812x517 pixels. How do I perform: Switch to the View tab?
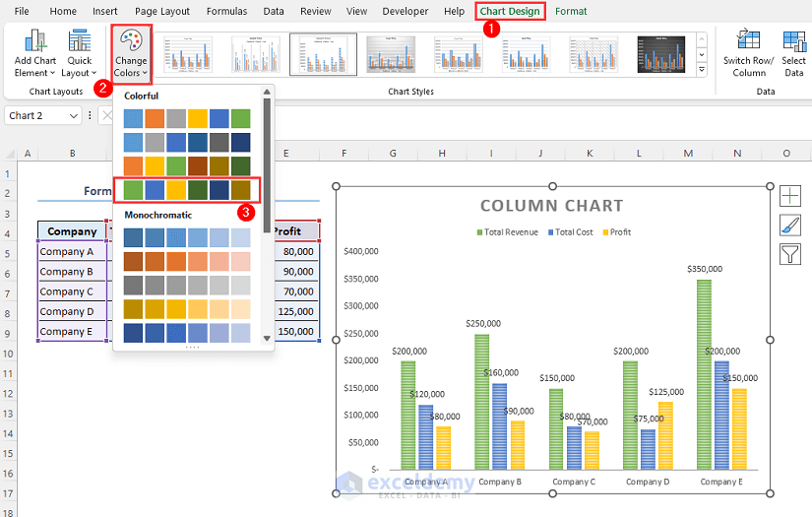pos(357,11)
